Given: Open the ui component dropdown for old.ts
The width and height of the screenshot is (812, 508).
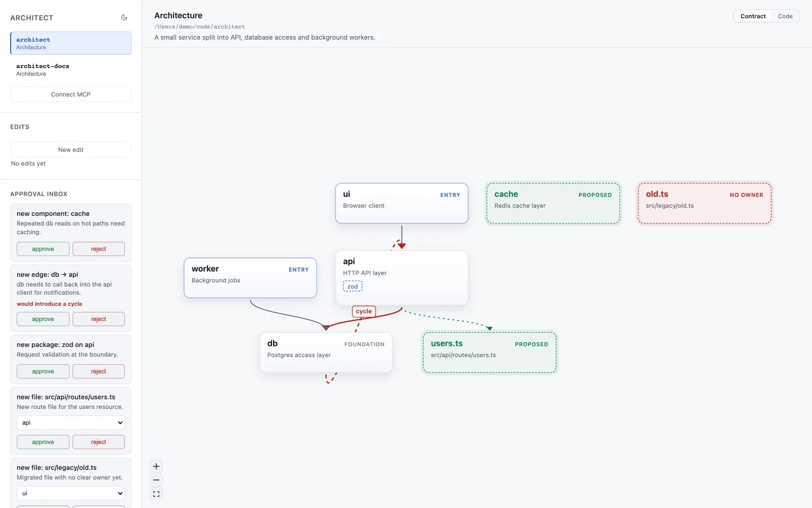Looking at the screenshot, I should click(x=71, y=493).
